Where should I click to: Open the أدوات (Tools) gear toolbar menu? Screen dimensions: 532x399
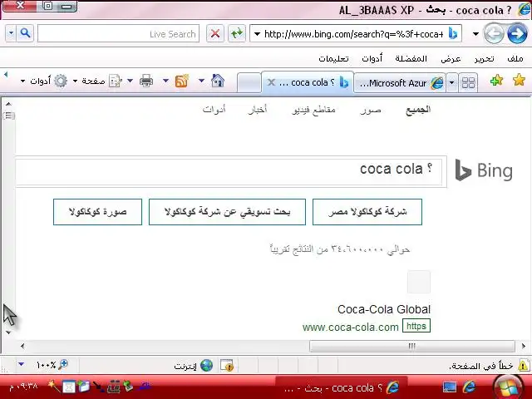[x=44, y=81]
